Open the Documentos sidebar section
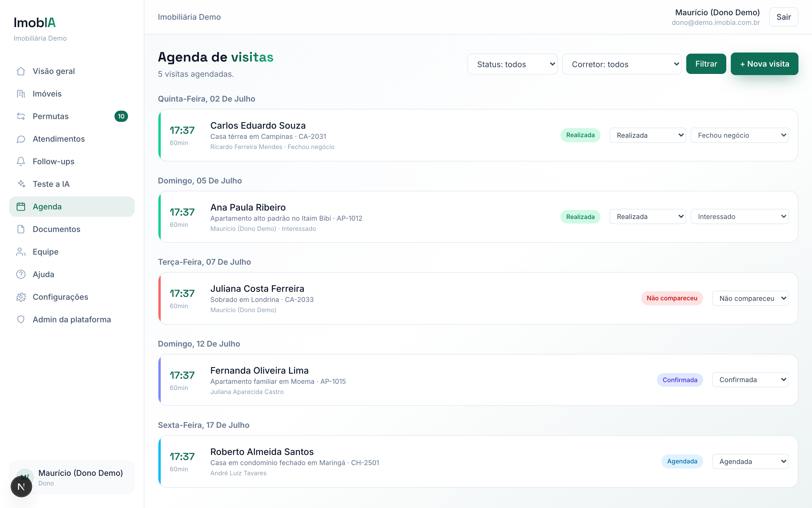The width and height of the screenshot is (812, 508). coord(72,229)
